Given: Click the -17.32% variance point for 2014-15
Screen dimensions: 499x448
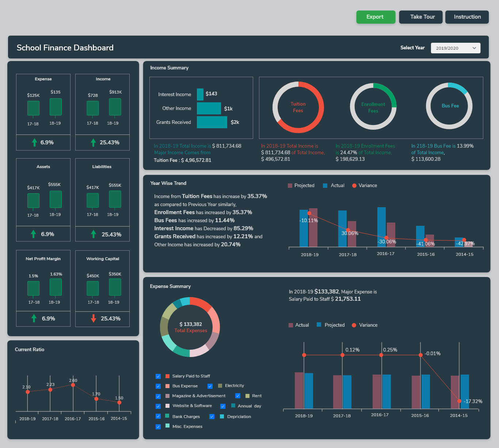Looking at the screenshot, I should (459, 401).
